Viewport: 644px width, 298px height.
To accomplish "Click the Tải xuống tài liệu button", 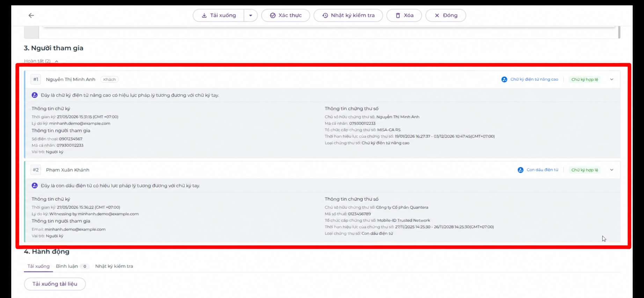I will [55, 284].
